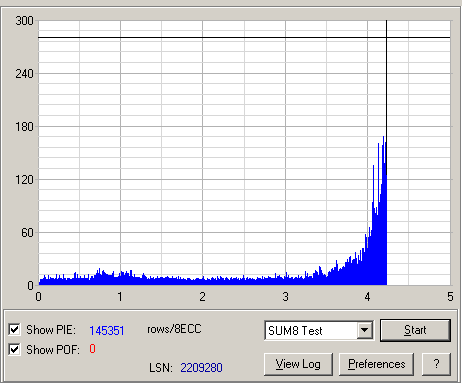
Task: Uncheck the Show PIE checkbox
Action: (14, 330)
